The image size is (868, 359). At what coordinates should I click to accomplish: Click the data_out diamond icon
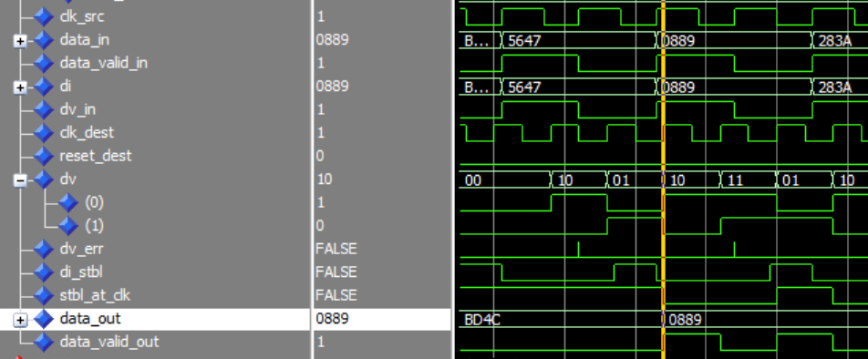click(x=44, y=319)
